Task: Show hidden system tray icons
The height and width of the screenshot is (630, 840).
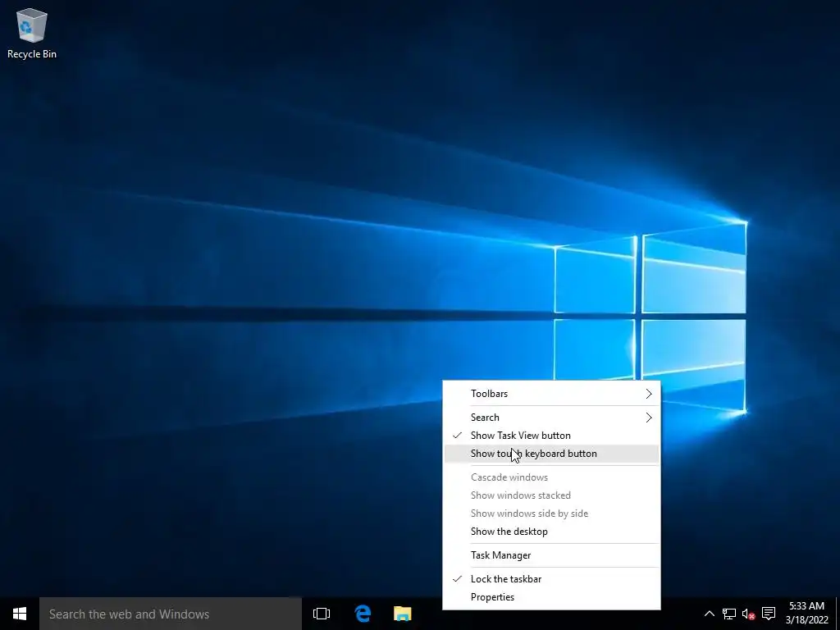Action: tap(709, 614)
